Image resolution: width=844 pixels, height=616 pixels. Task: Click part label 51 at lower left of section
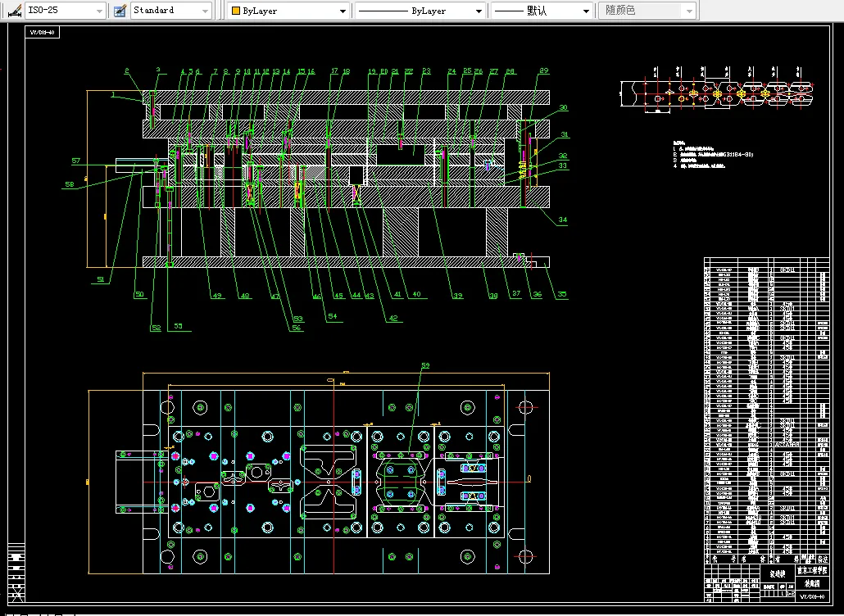tap(102, 279)
